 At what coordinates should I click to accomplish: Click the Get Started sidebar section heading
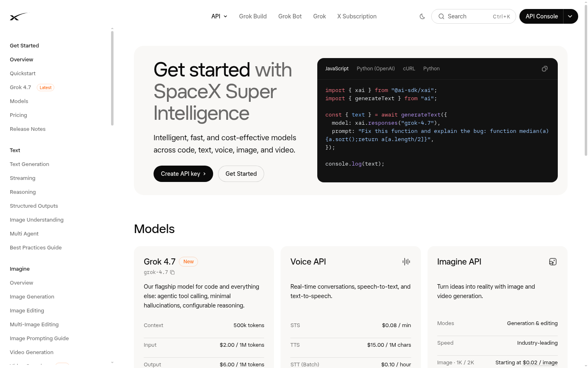tap(24, 46)
